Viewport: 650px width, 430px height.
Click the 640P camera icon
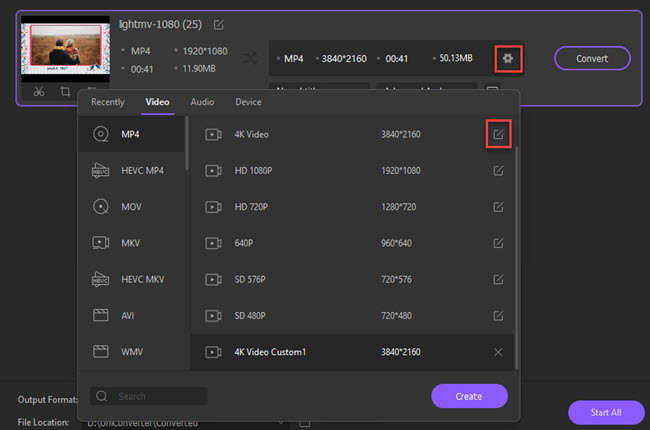click(213, 243)
